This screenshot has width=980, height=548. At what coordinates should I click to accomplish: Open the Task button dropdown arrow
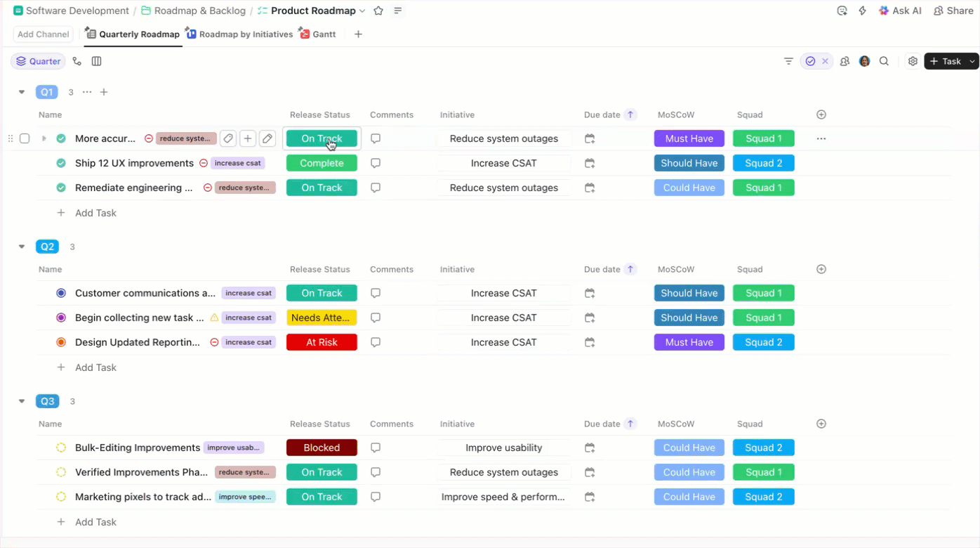pos(971,61)
